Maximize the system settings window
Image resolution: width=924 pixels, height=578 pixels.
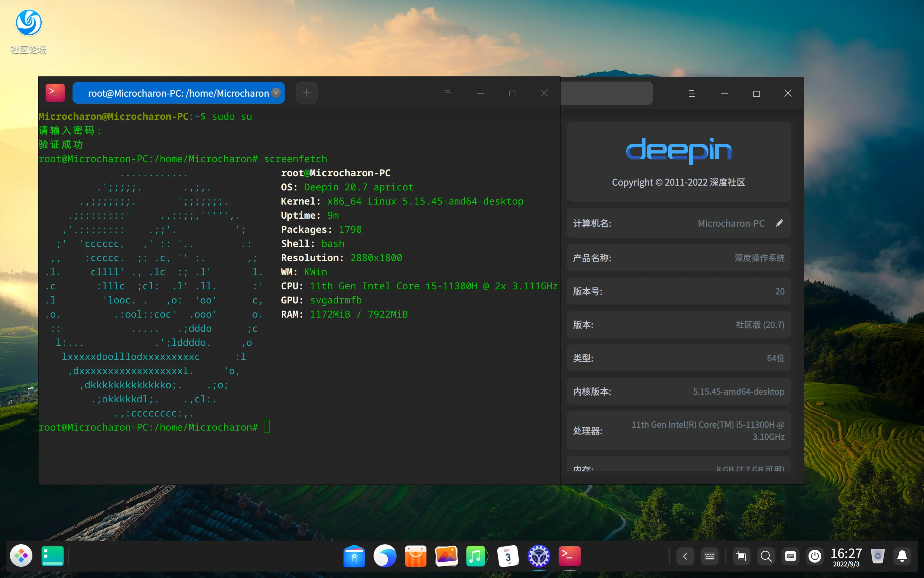[757, 94]
